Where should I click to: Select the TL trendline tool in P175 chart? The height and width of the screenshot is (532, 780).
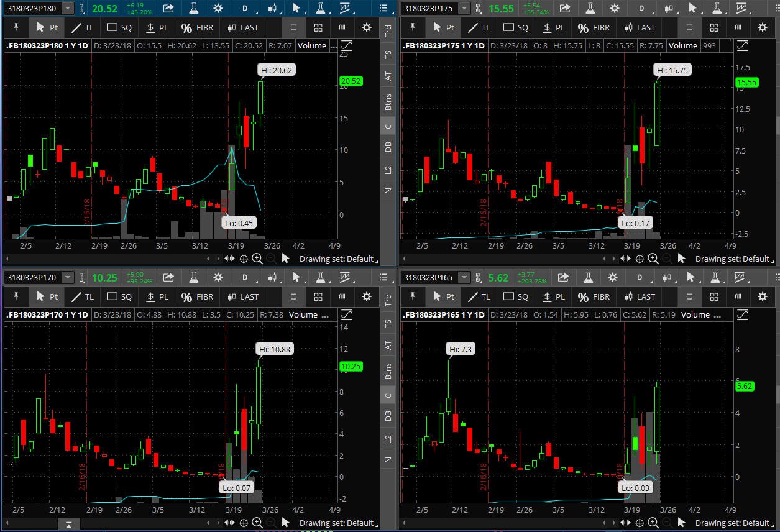479,27
